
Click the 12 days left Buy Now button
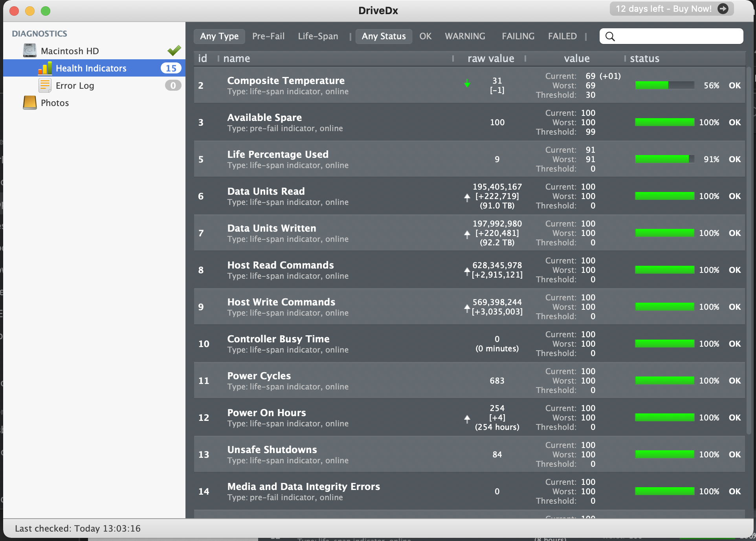664,9
